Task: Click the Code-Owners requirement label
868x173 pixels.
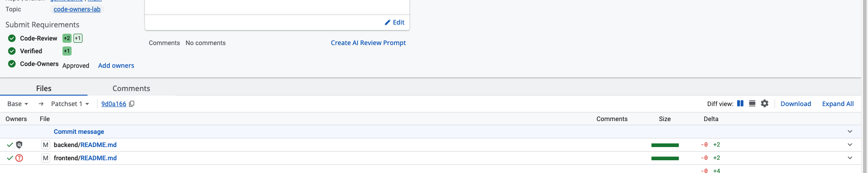Action: (x=39, y=64)
